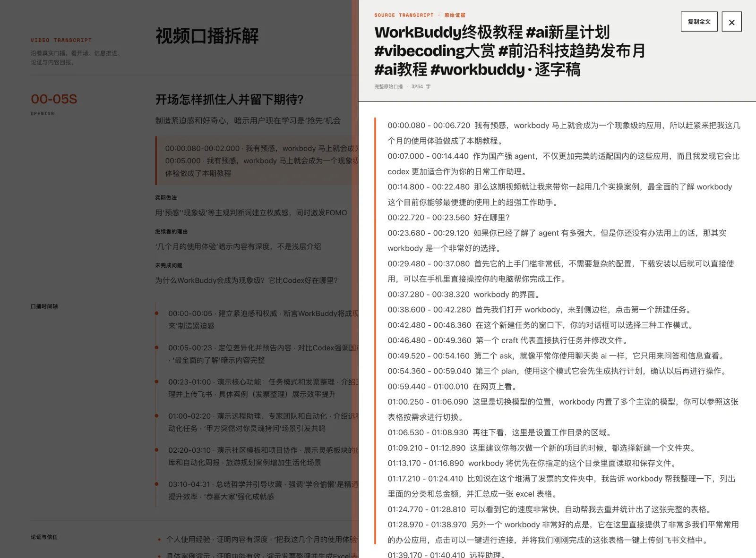The width and height of the screenshot is (756, 558).
Task: Click the 00-05S opening section label
Action: point(54,99)
